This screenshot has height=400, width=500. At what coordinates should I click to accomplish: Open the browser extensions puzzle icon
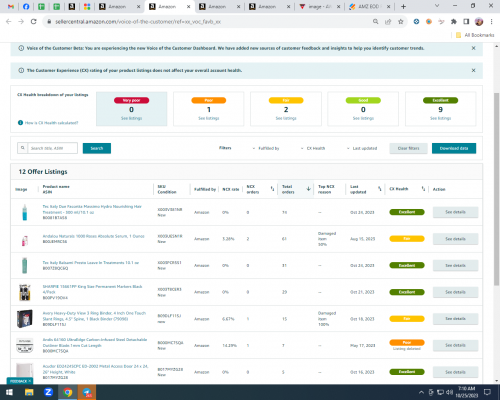(x=454, y=22)
